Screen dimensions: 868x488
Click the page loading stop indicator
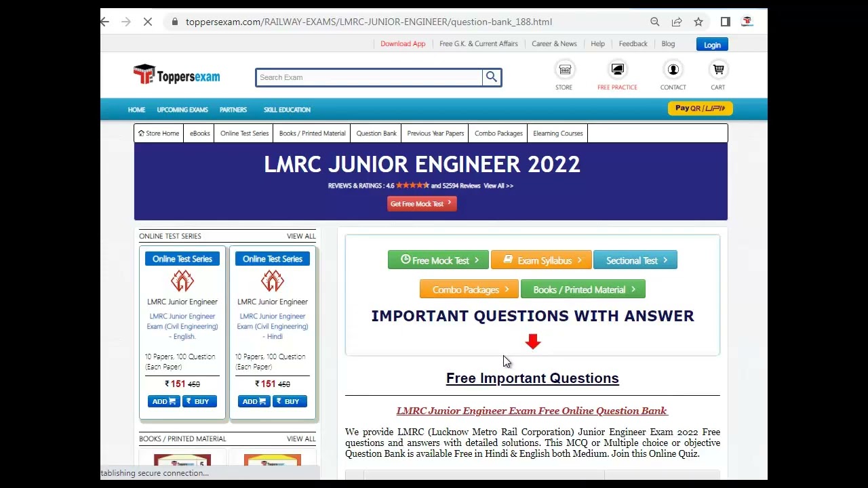coord(147,22)
